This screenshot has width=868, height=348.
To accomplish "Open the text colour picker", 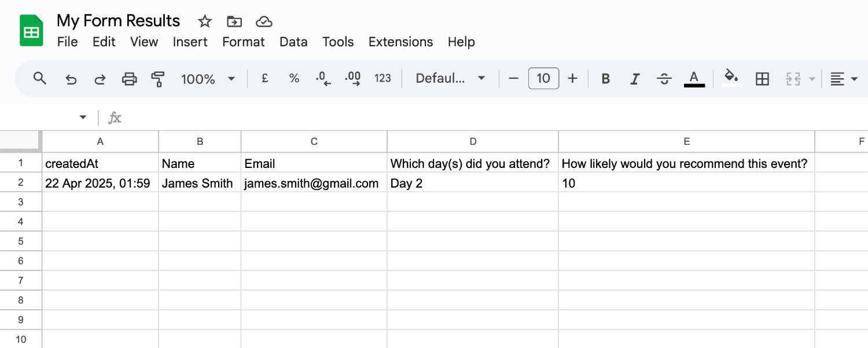I will tap(694, 79).
